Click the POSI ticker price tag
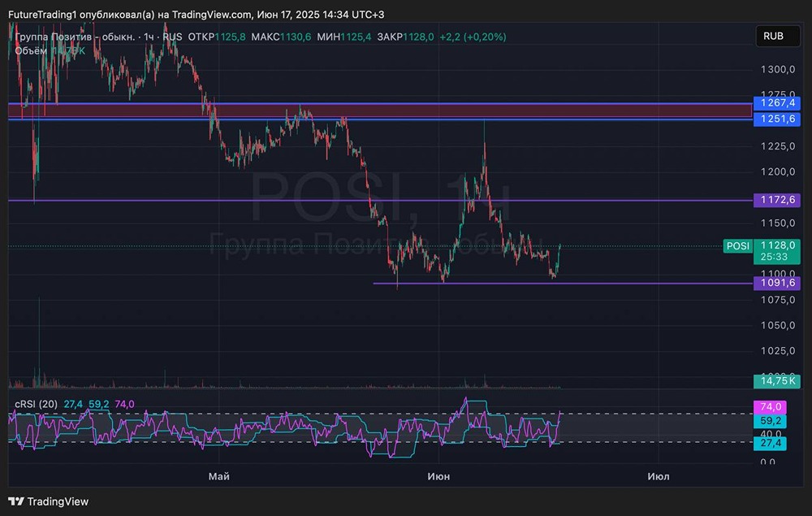812x516 pixels. 737,246
